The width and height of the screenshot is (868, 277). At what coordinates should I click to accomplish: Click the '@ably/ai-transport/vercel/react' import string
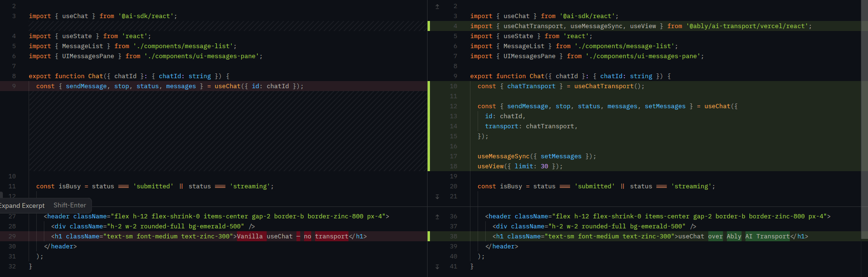749,26
